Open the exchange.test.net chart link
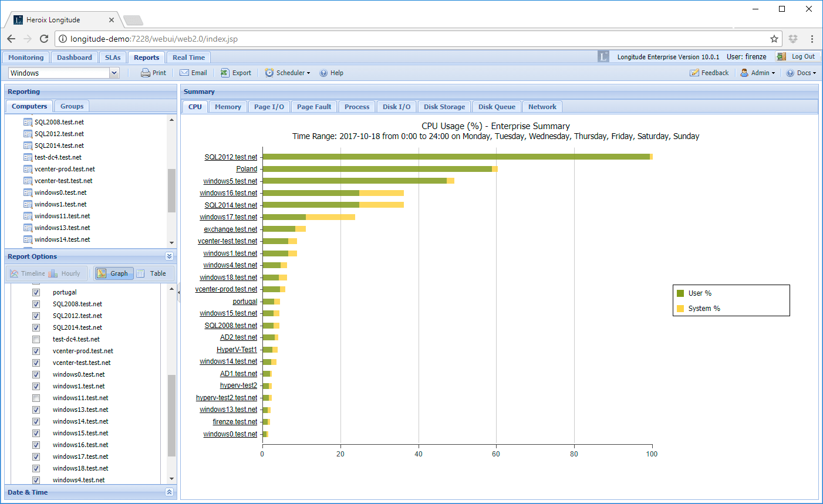 pos(231,229)
